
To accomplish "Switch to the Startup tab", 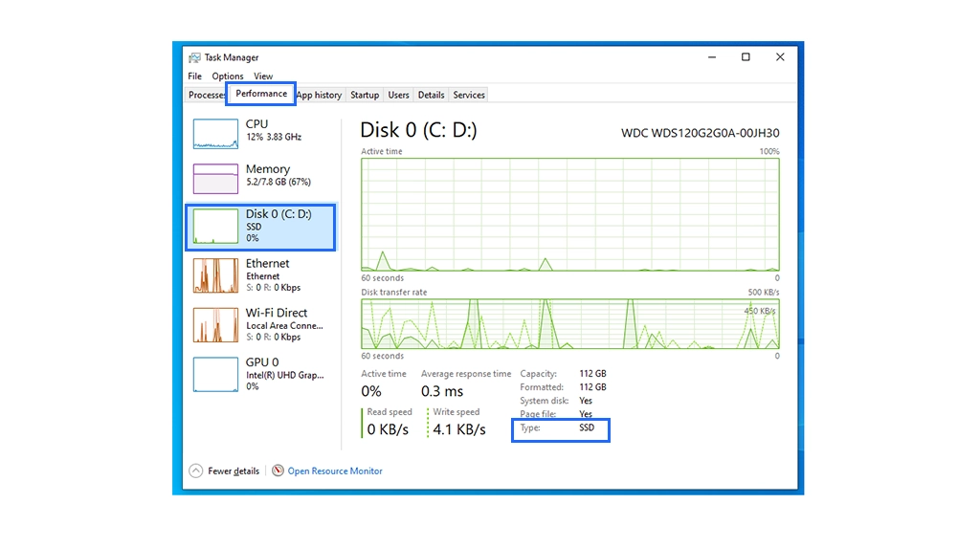I will tap(365, 95).
